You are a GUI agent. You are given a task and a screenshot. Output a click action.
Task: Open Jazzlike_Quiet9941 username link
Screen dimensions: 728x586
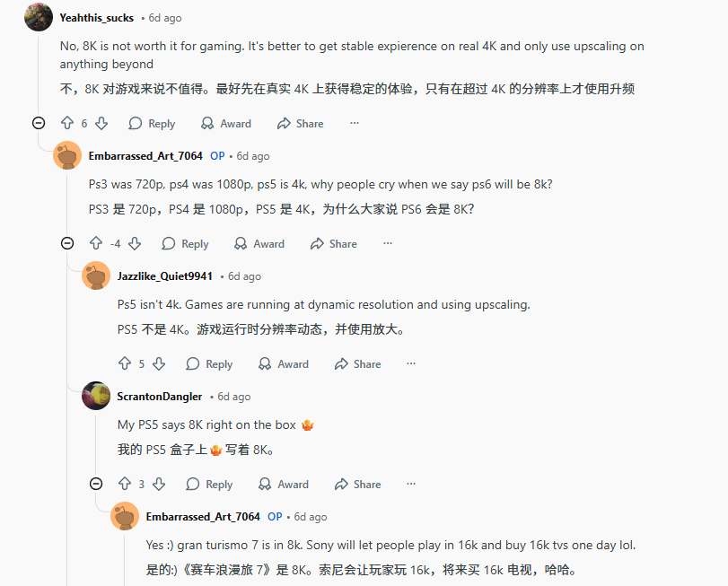(x=165, y=276)
